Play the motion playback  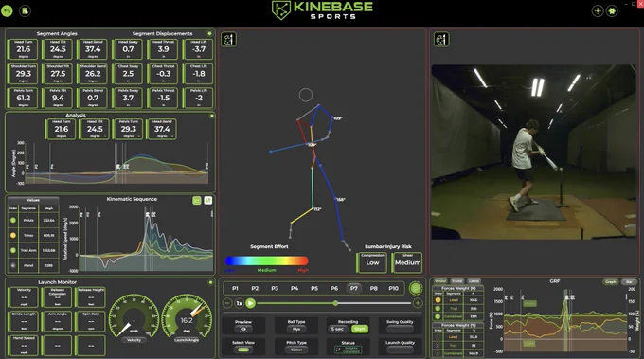pyautogui.click(x=251, y=303)
